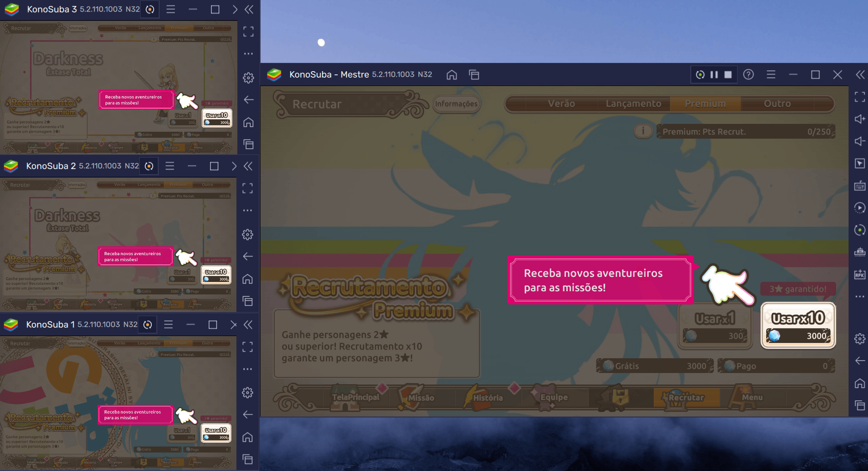Click the sync icon in the KonoSuba 2 title bar

[149, 166]
